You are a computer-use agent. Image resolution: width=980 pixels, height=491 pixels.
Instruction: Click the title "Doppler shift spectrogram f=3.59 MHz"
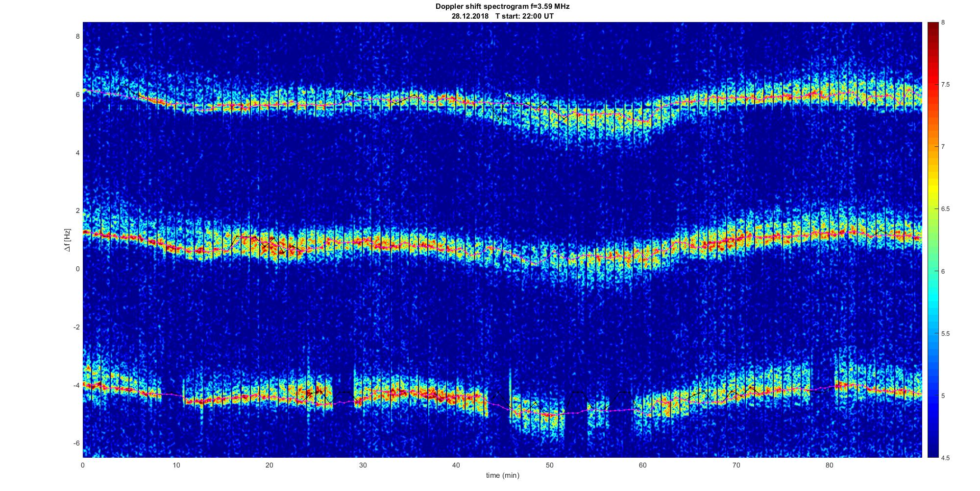pos(502,7)
